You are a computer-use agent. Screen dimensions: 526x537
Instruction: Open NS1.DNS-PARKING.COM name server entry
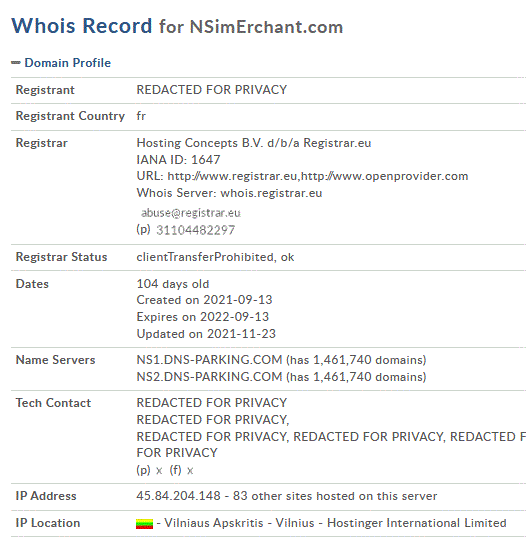tap(209, 360)
